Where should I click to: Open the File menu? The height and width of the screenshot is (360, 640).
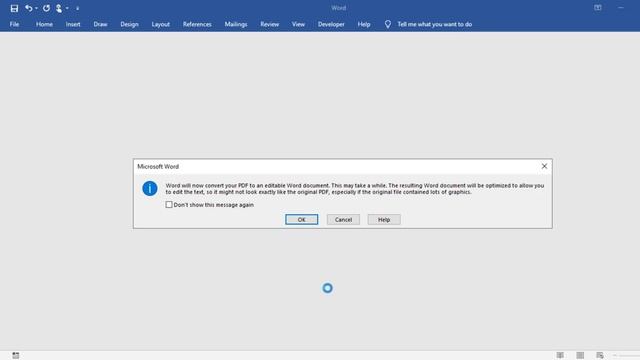(x=14, y=24)
